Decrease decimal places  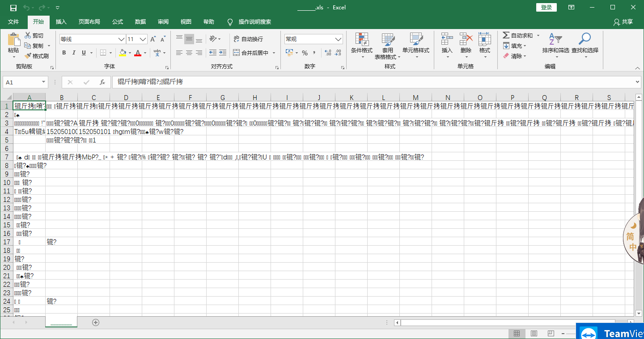338,53
